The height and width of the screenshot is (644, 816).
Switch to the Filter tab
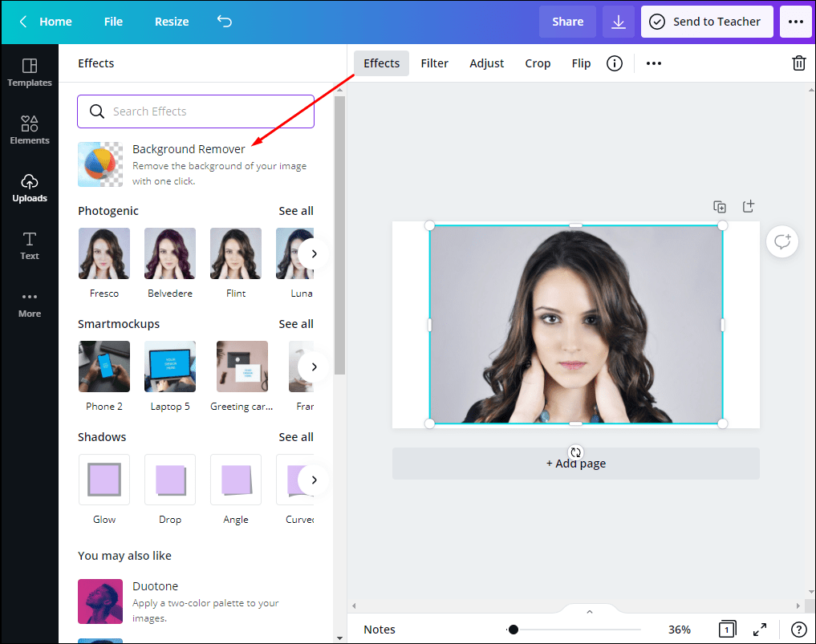pyautogui.click(x=434, y=63)
